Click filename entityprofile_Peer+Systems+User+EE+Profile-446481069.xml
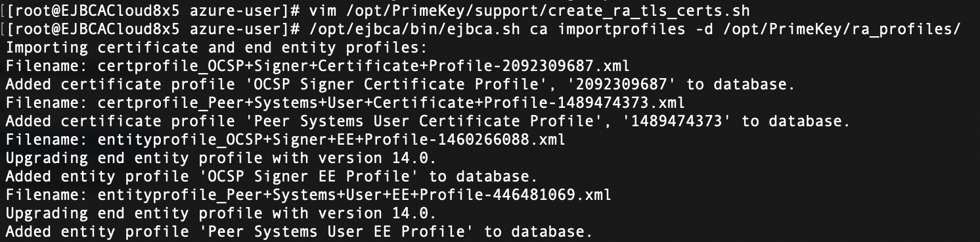The width and height of the screenshot is (980, 242). (354, 196)
